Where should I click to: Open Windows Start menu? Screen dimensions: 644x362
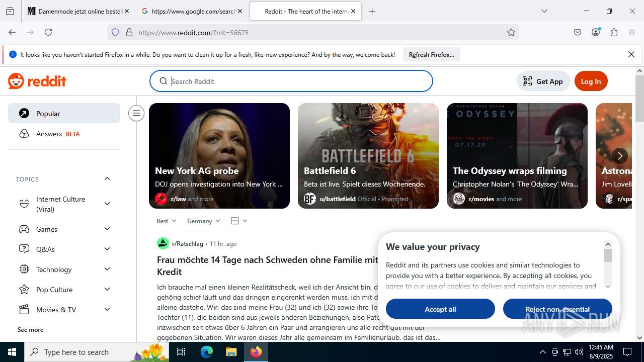(12, 352)
